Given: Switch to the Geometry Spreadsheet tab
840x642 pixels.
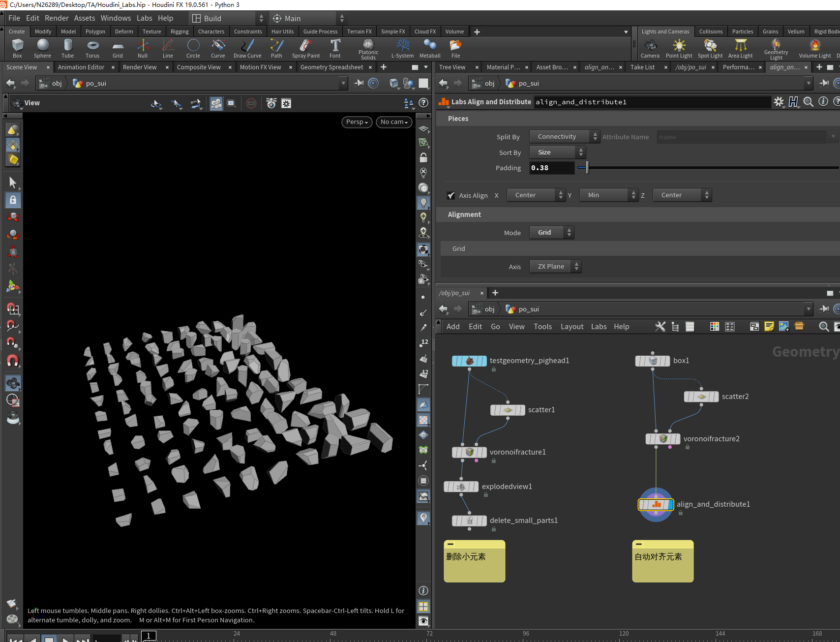Looking at the screenshot, I should [331, 67].
